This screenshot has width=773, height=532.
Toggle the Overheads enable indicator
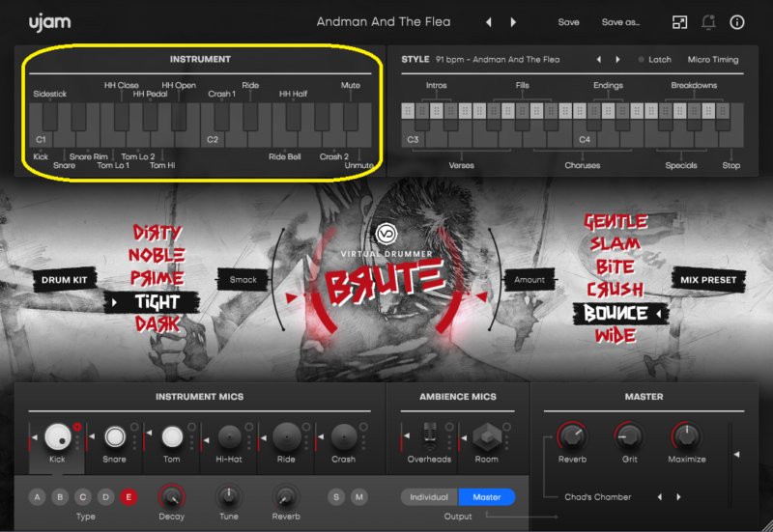[449, 427]
